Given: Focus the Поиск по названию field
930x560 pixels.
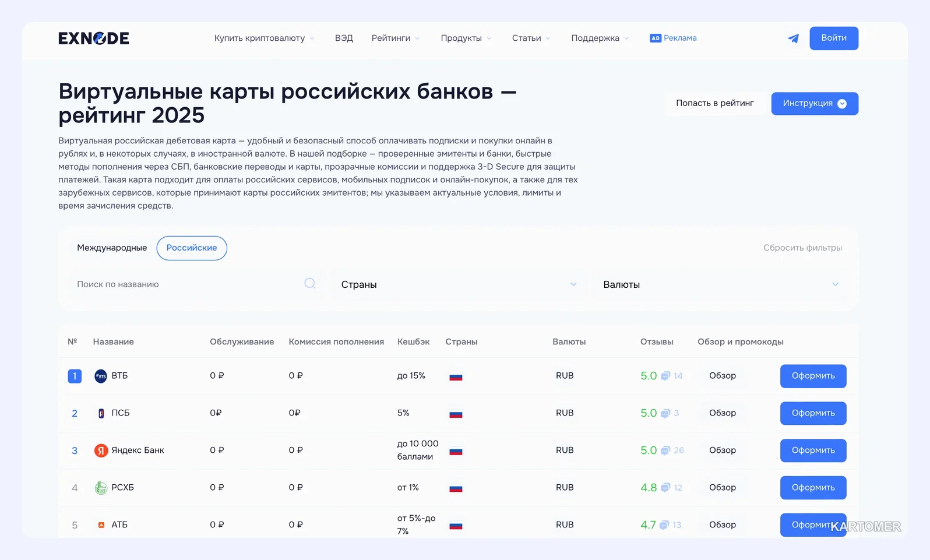Looking at the screenshot, I should tap(194, 284).
